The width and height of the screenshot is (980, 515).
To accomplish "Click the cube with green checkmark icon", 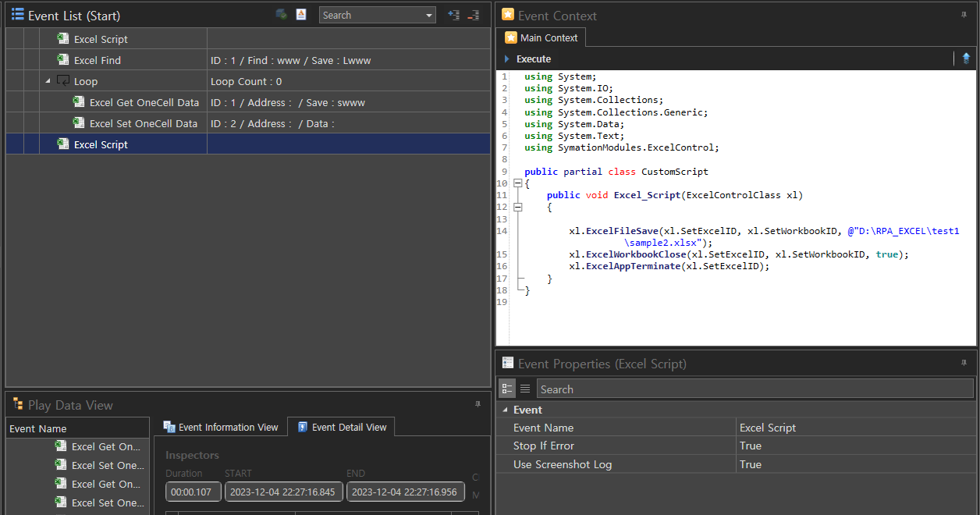I will 281,15.
